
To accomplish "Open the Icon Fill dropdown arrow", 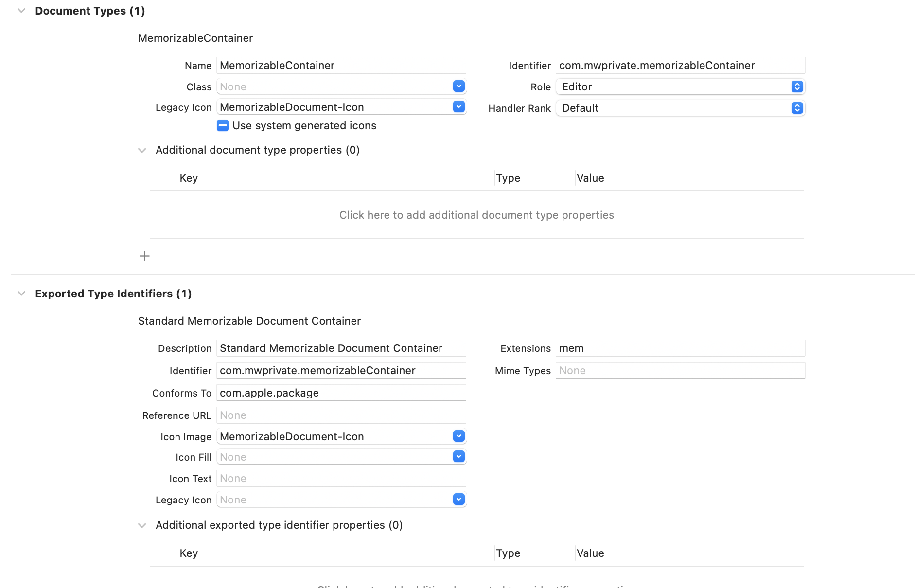I will (458, 457).
